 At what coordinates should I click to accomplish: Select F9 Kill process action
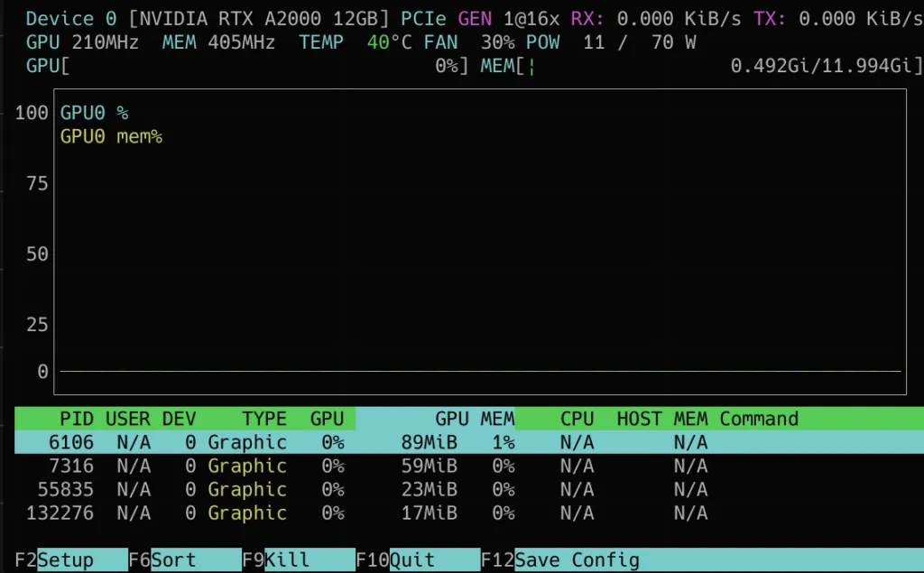pyautogui.click(x=299, y=559)
